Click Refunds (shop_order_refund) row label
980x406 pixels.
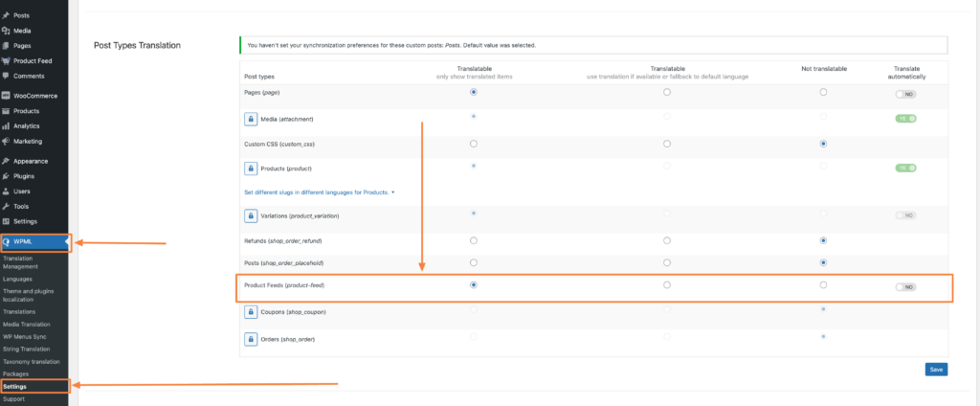[283, 241]
